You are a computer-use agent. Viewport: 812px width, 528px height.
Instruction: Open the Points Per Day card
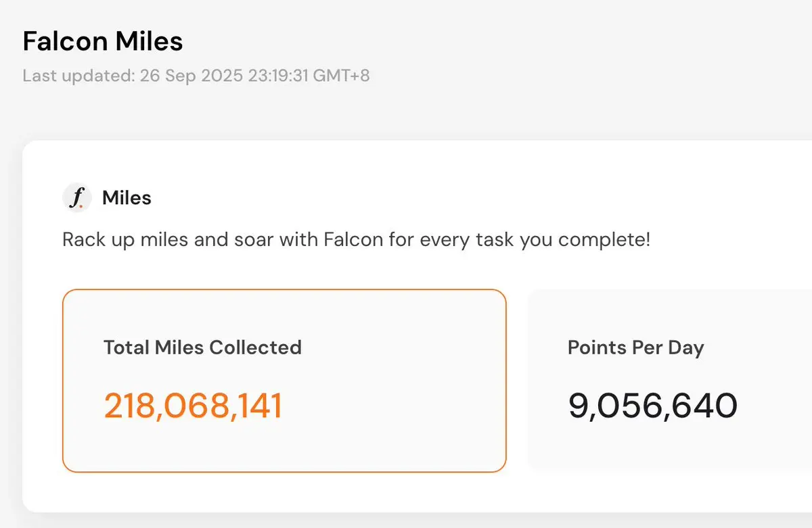click(x=670, y=381)
